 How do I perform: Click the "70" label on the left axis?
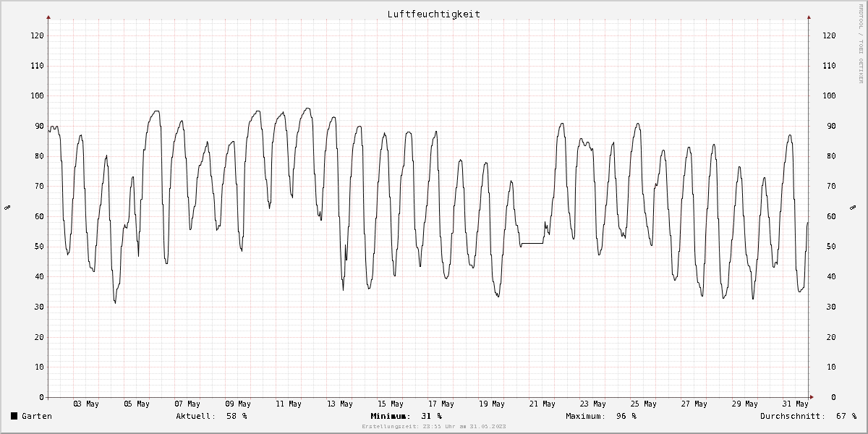click(38, 186)
